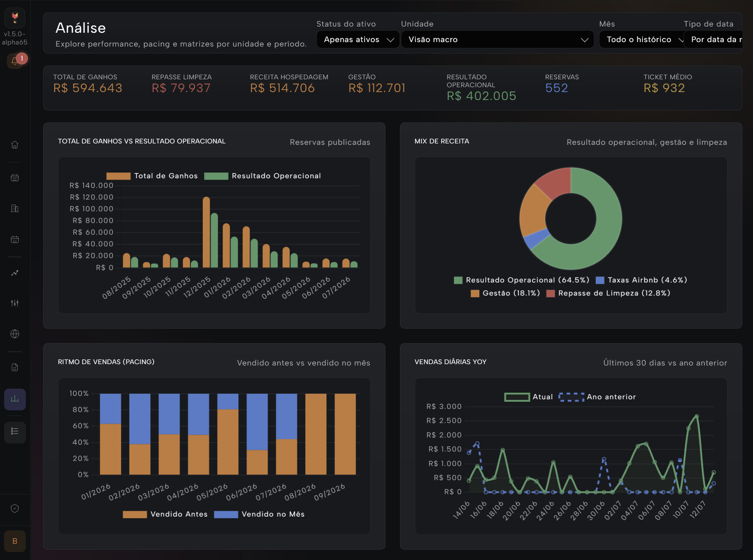Open the notifications bell
This screenshot has width=753, height=560.
15,61
